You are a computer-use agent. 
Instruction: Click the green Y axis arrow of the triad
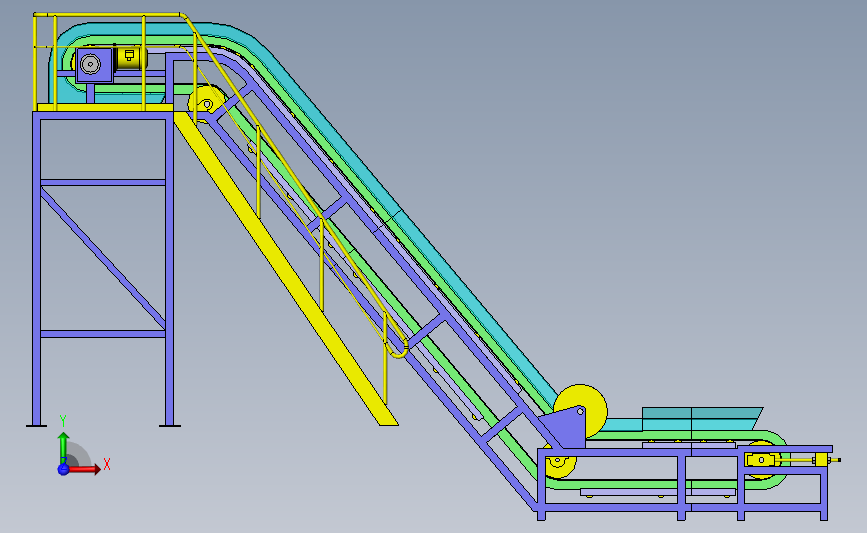64,447
